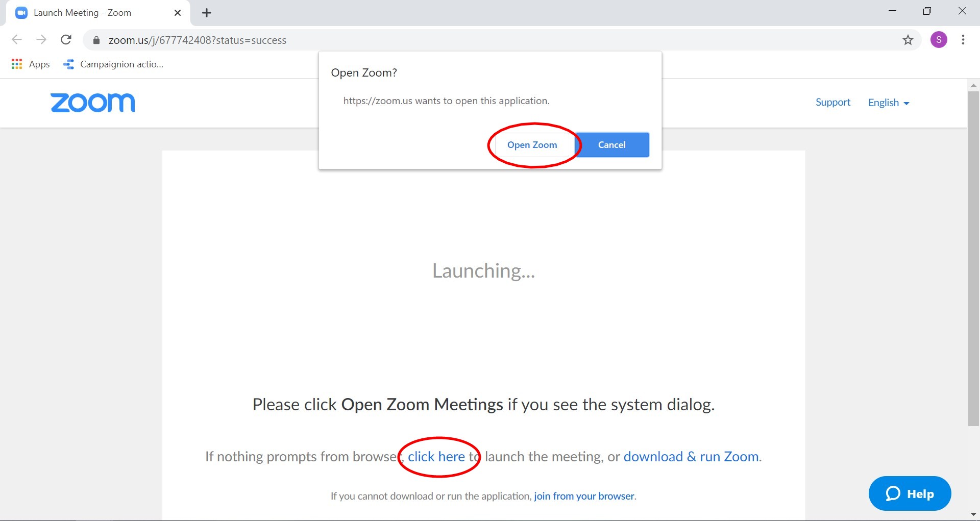
Task: Click the site security lock icon
Action: click(95, 40)
